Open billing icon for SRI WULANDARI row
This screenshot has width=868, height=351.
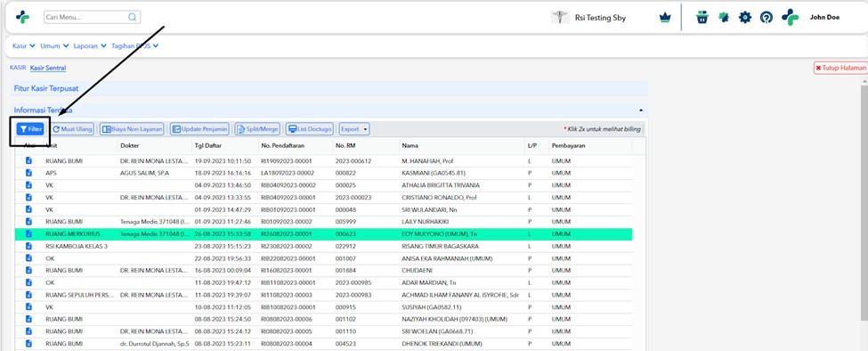tap(28, 209)
